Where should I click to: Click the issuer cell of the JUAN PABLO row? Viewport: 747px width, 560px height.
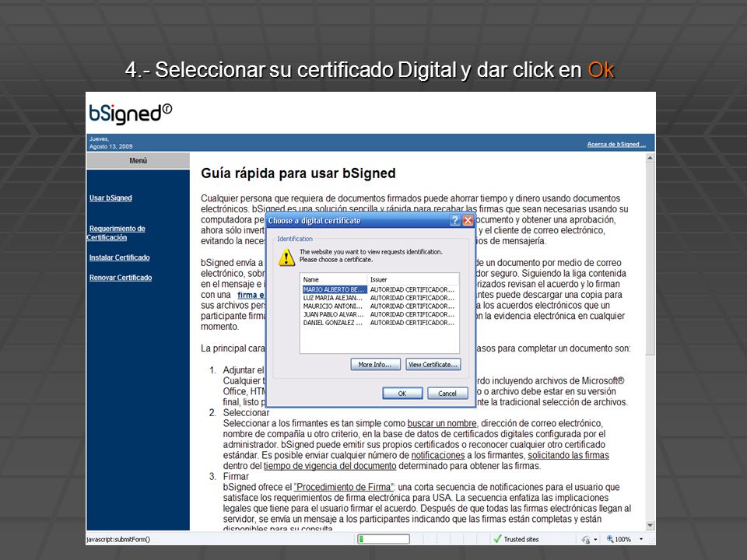click(412, 314)
